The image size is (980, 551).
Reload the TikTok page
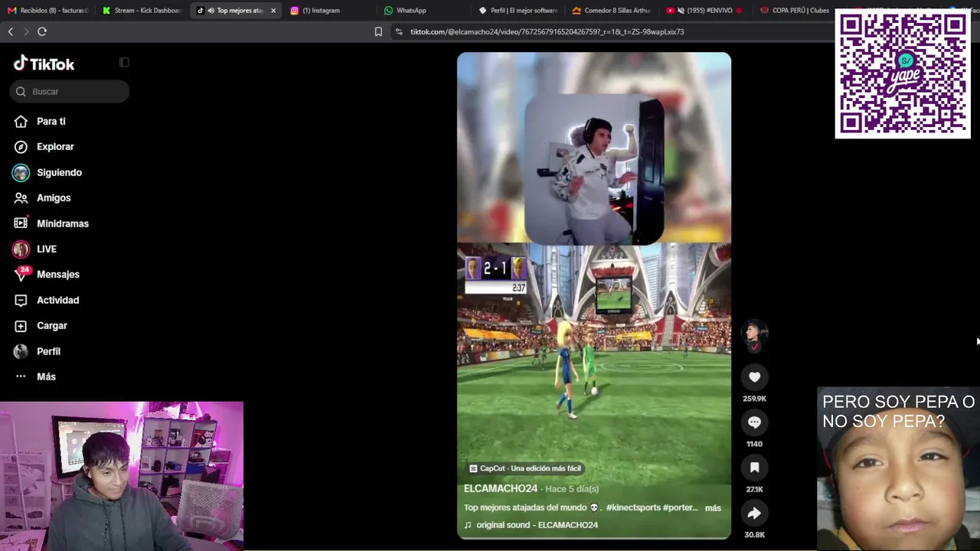[42, 31]
